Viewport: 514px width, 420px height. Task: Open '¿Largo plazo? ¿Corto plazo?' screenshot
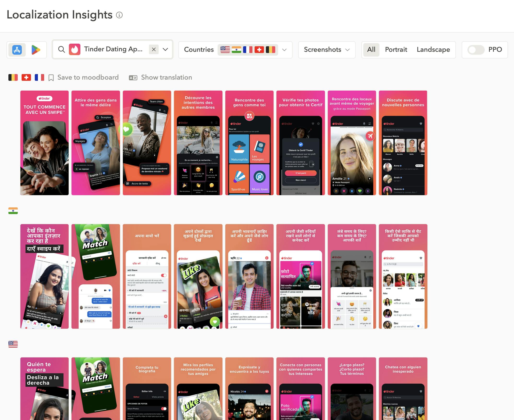(352, 389)
